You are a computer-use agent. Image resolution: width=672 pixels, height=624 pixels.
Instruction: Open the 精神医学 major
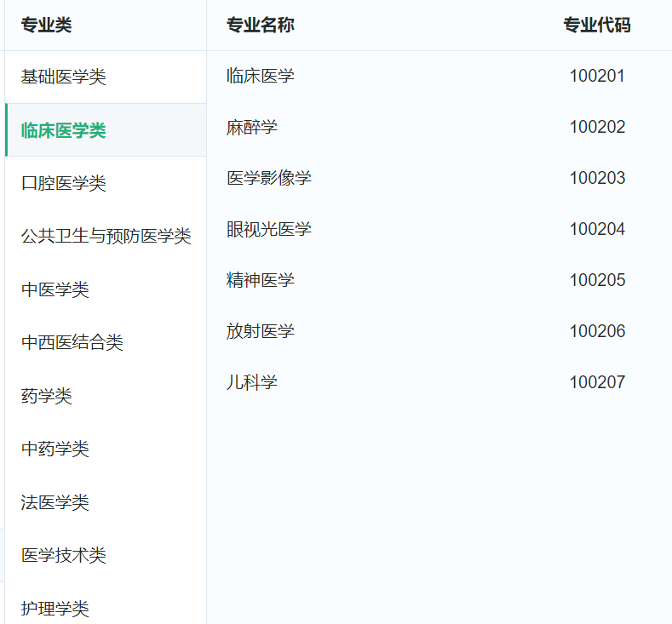pos(260,280)
